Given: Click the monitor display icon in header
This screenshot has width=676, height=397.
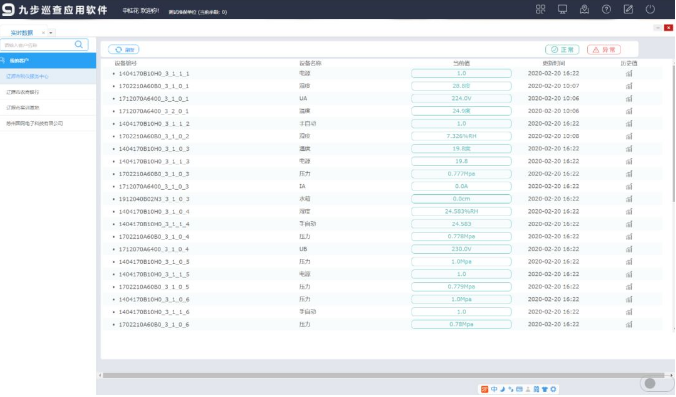Looking at the screenshot, I should (562, 9).
